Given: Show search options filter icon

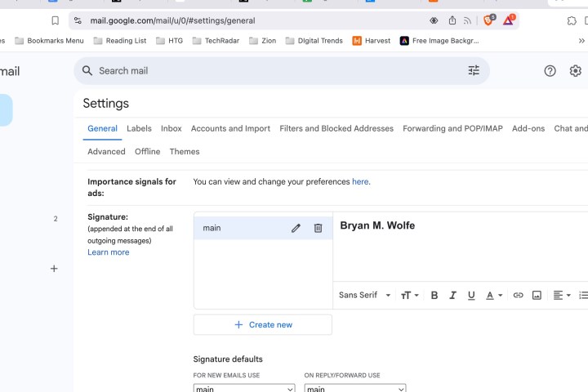Looking at the screenshot, I should [474, 71].
